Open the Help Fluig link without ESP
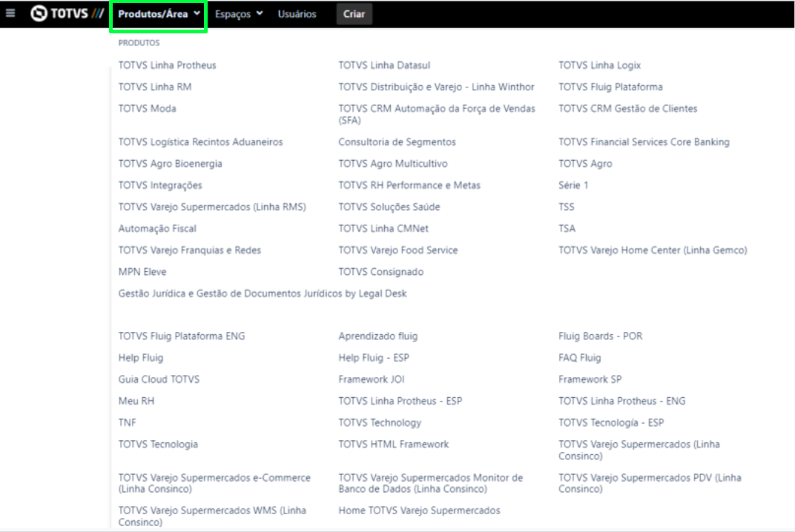This screenshot has width=795, height=532. tap(141, 358)
